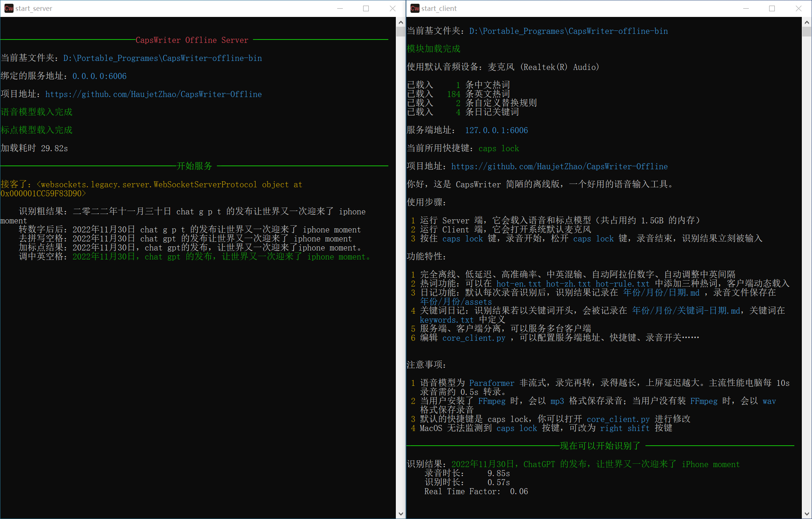Screen dimensions: 812x519
Task: Click the start_client title bar text
Action: pyautogui.click(x=439, y=8)
